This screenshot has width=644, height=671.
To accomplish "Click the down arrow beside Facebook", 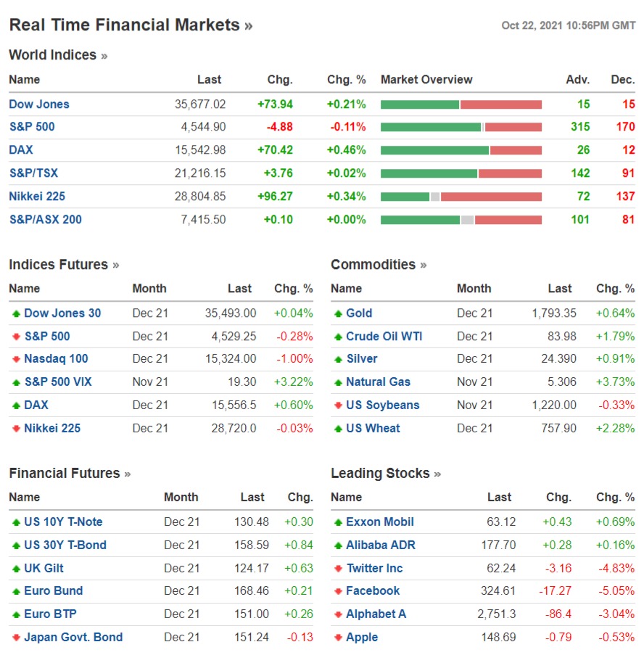I will click(338, 591).
